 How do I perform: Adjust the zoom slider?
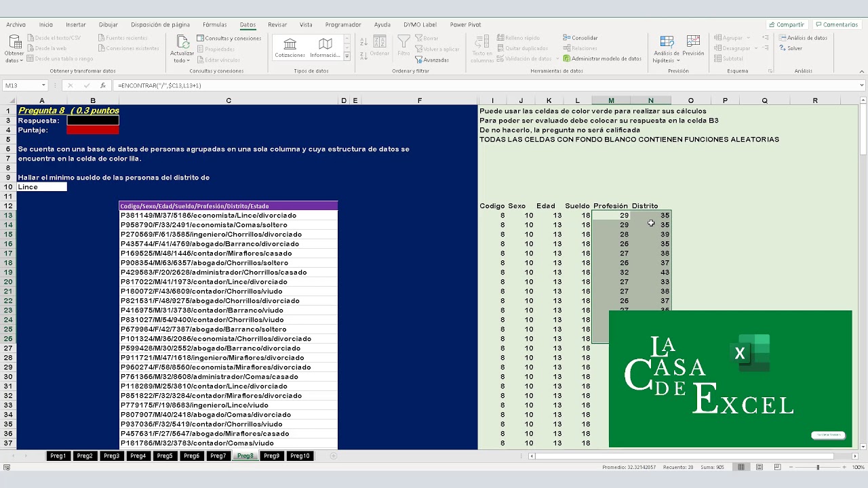click(x=818, y=467)
